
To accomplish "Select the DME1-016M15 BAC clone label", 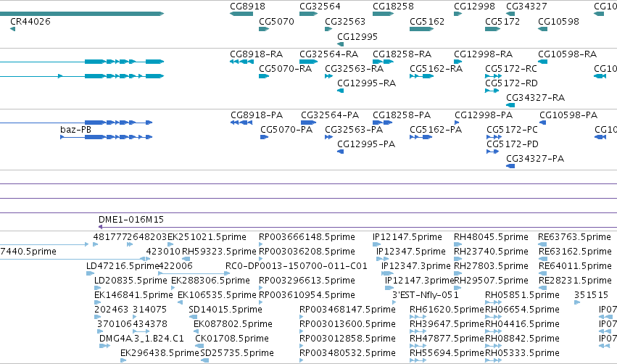I will pos(131,220).
